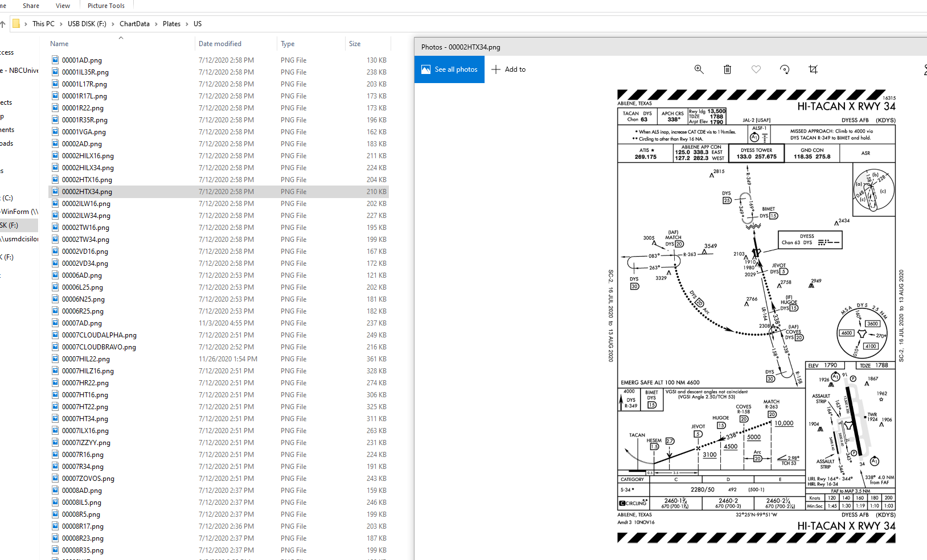Image resolution: width=927 pixels, height=560 pixels.
Task: Add photo to favorites with heart icon
Action: [756, 69]
